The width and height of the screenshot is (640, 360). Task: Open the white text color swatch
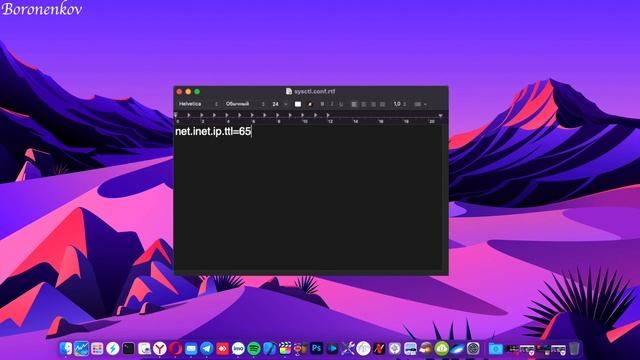(x=298, y=104)
